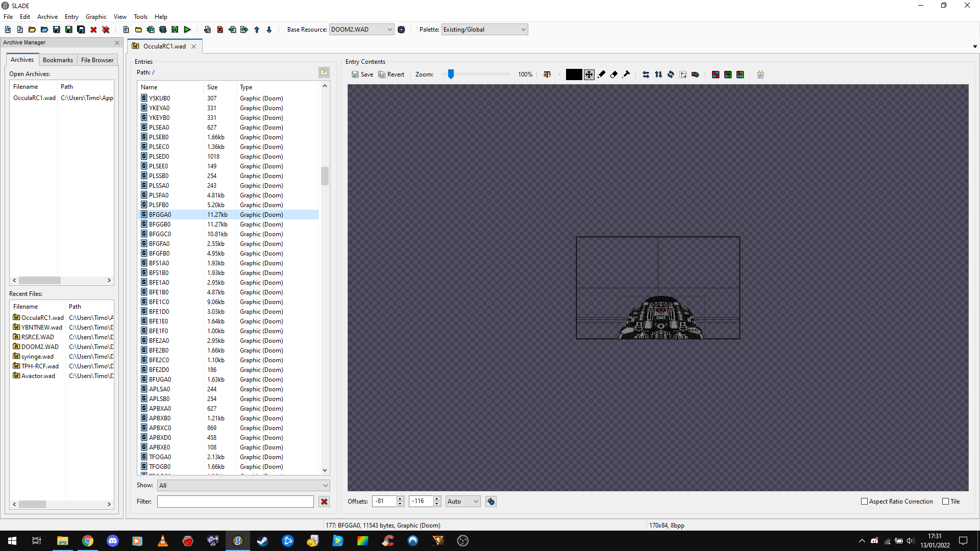Click the Save Archive blue disk icon
Viewport: 980px width, 551px height.
(57, 30)
